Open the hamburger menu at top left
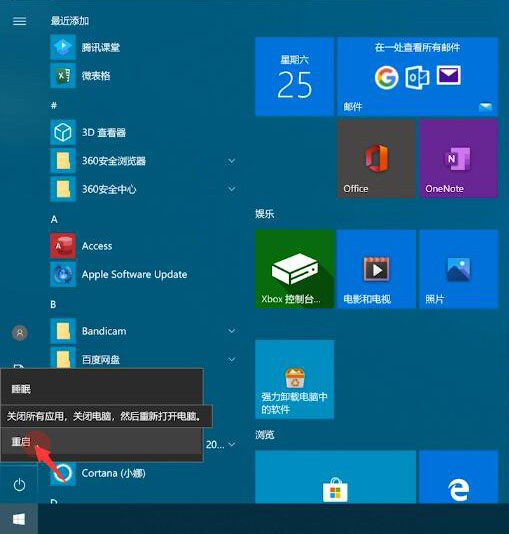Image resolution: width=509 pixels, height=534 pixels. pyautogui.click(x=19, y=21)
